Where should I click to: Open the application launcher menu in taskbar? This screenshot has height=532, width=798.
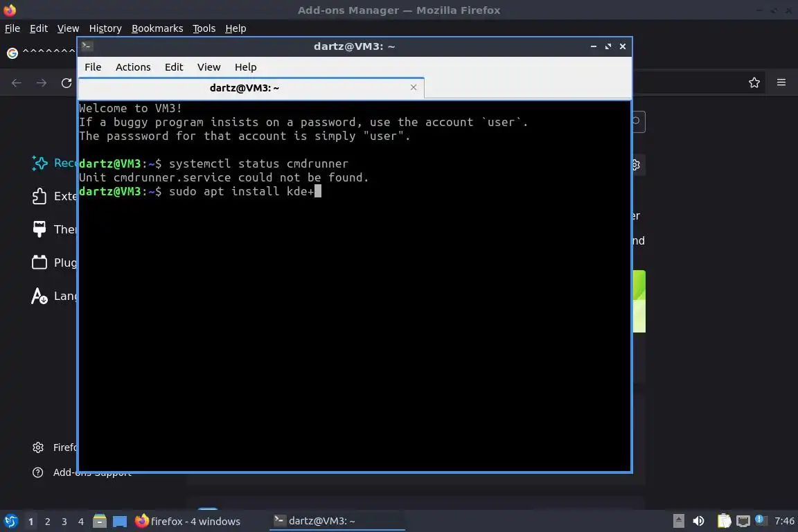click(10, 521)
